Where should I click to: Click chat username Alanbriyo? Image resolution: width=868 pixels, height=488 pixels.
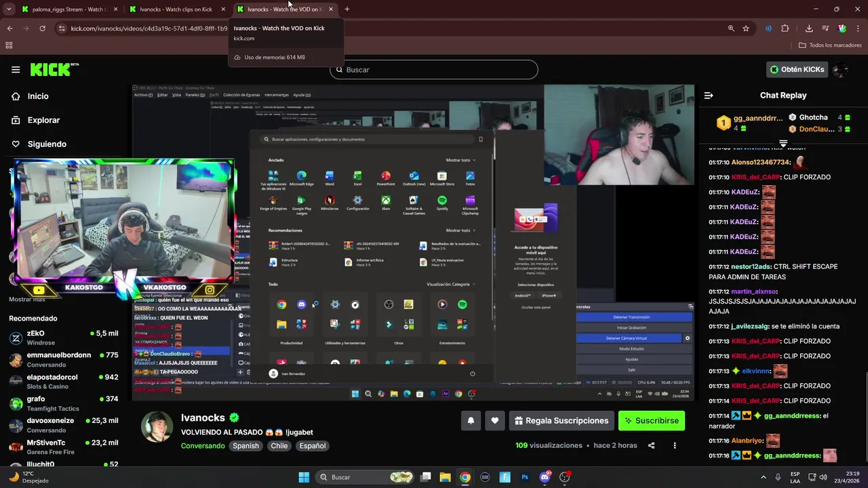(747, 441)
